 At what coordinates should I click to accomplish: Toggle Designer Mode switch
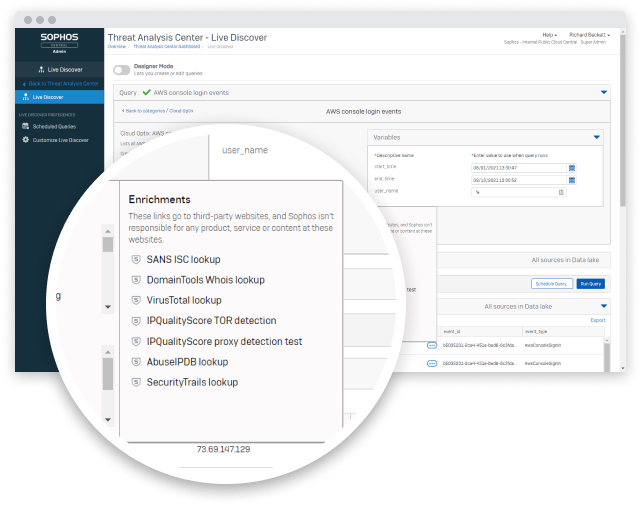pyautogui.click(x=121, y=70)
